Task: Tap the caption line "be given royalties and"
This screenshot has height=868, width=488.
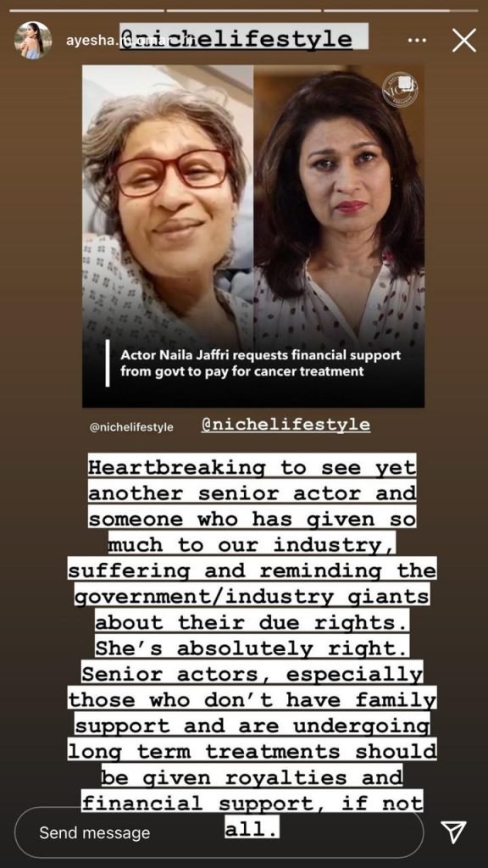Action: tap(252, 777)
